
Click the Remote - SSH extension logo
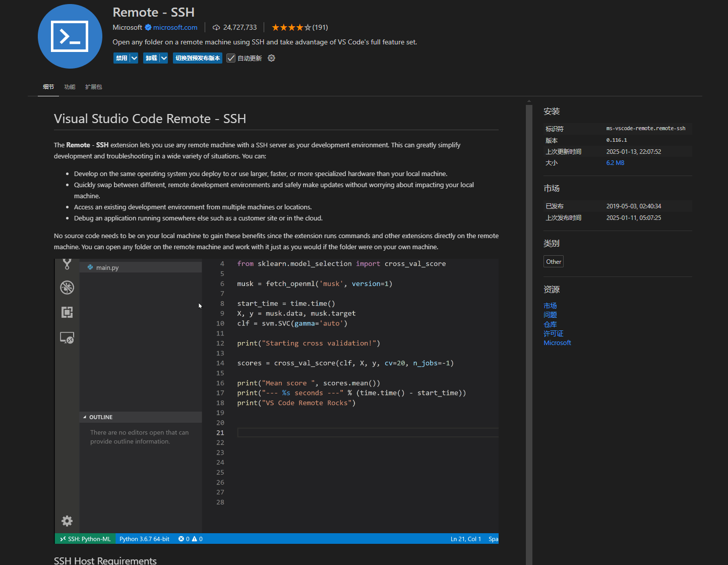[x=70, y=36]
